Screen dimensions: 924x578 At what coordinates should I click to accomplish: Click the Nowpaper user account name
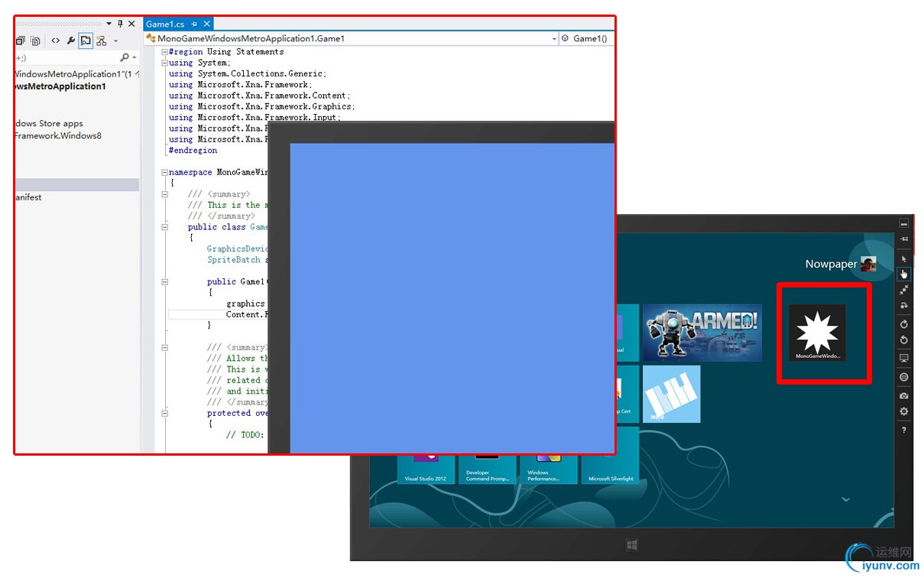click(831, 264)
